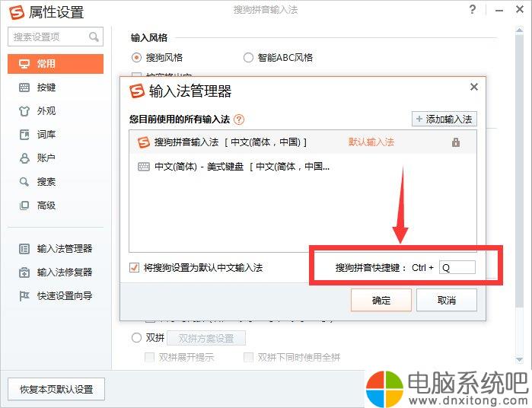Click the 添加输入法 button

click(x=444, y=120)
